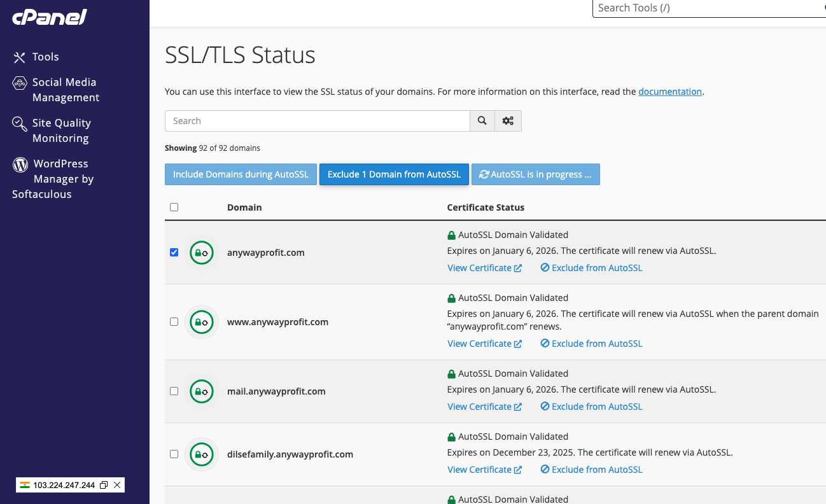Screen dimensions: 826x504
Task: Select the dilsefamily.anywayprofit.com checkbox
Action: point(174,454)
